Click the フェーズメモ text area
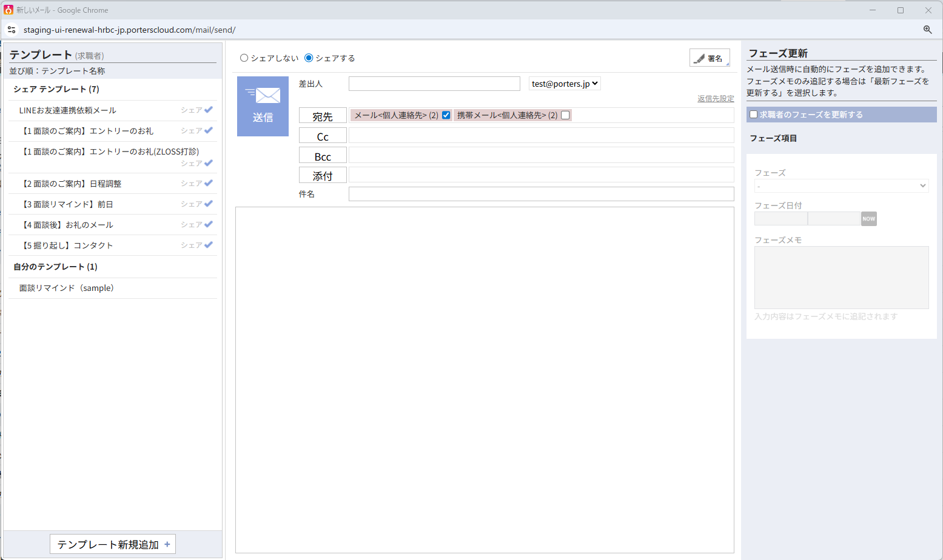This screenshot has width=943, height=560. click(841, 278)
